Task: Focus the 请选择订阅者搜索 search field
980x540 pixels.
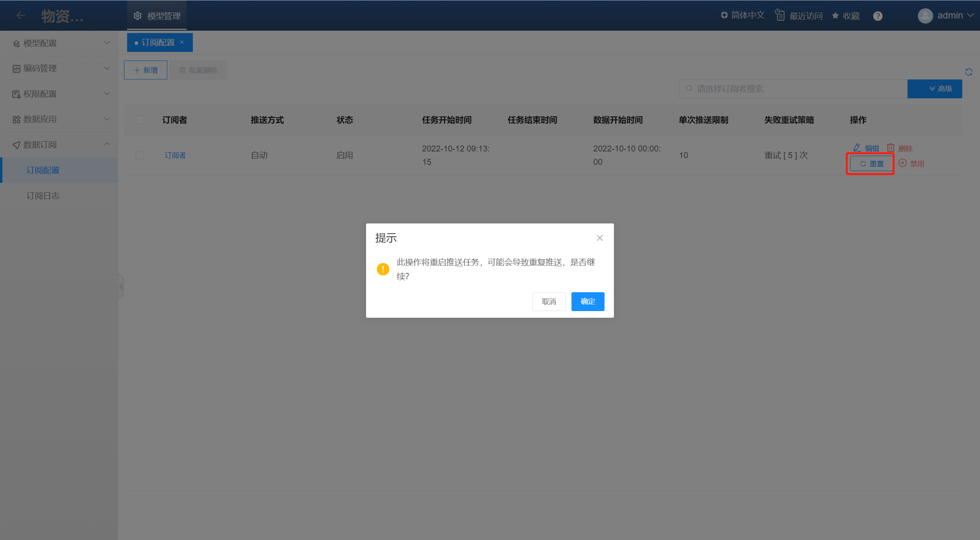Action: pos(793,89)
